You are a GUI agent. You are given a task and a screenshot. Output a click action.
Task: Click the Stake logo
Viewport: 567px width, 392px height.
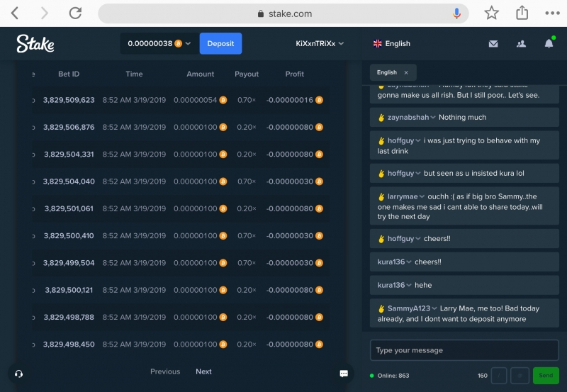point(35,44)
